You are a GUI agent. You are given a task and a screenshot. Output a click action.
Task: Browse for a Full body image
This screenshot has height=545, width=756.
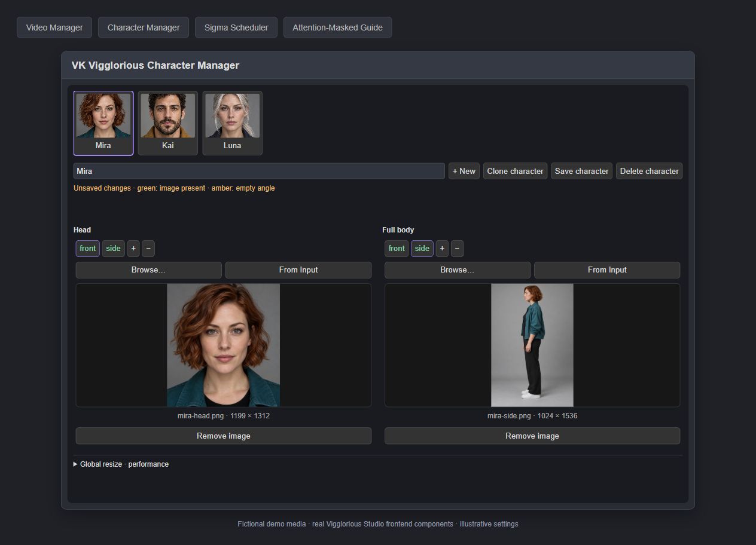point(458,270)
